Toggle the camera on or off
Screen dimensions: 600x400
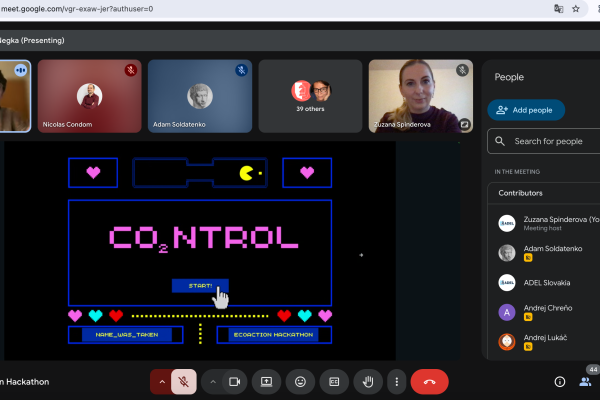pyautogui.click(x=236, y=381)
